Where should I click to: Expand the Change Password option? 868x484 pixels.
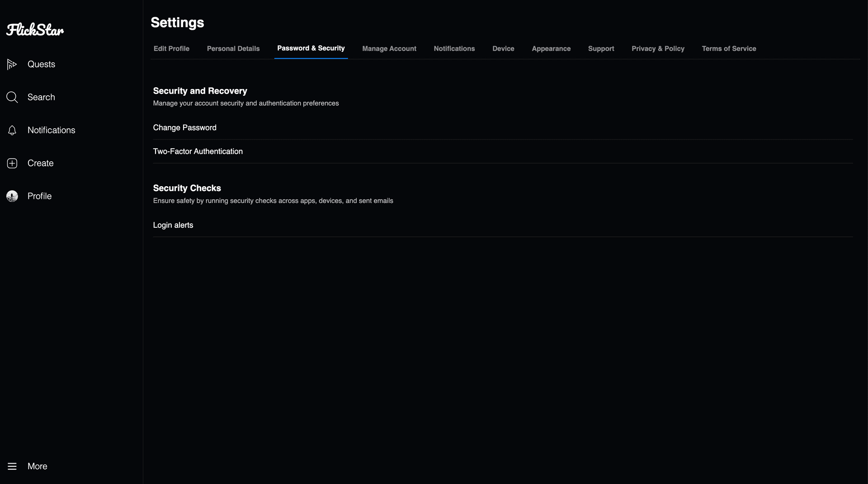184,128
